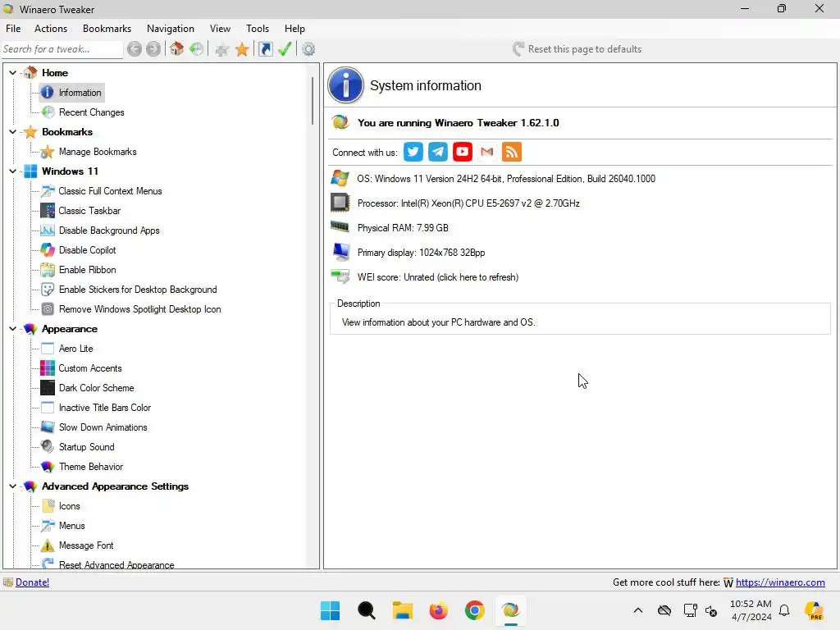Image resolution: width=840 pixels, height=630 pixels.
Task: Open the Recent Changes toolbar icon
Action: coord(197,49)
